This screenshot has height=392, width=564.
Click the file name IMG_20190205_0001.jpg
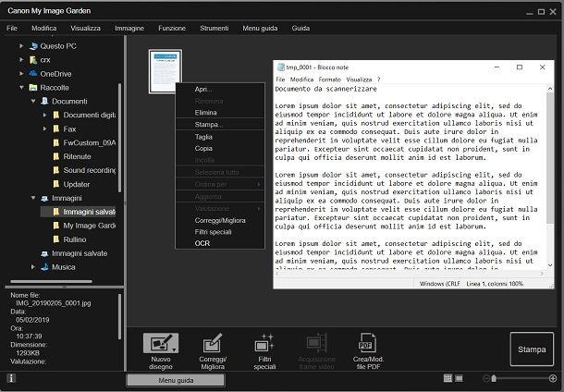point(54,303)
